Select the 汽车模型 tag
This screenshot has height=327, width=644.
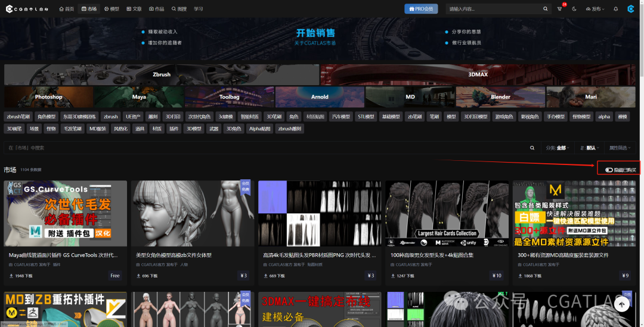341,117
